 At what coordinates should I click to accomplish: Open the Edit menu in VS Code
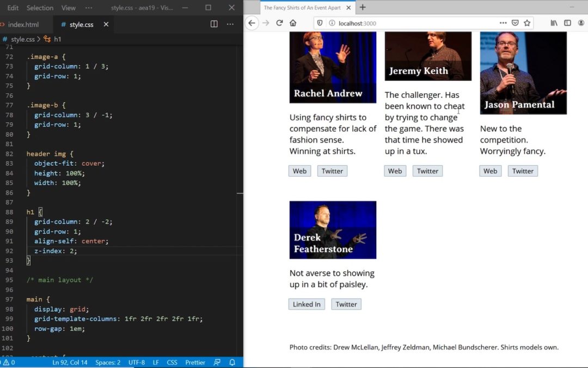tap(13, 8)
